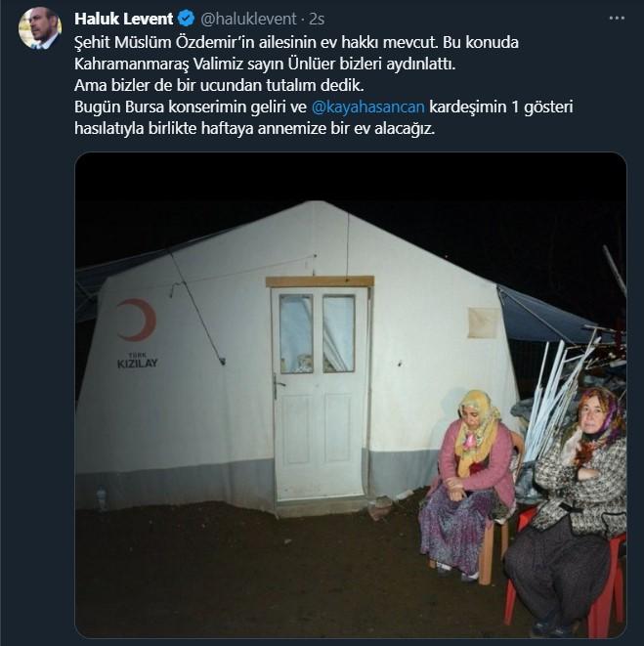This screenshot has width=644, height=646.
Task: Click the 'Kahramanmaraş Valimiz' text line
Action: 265,64
